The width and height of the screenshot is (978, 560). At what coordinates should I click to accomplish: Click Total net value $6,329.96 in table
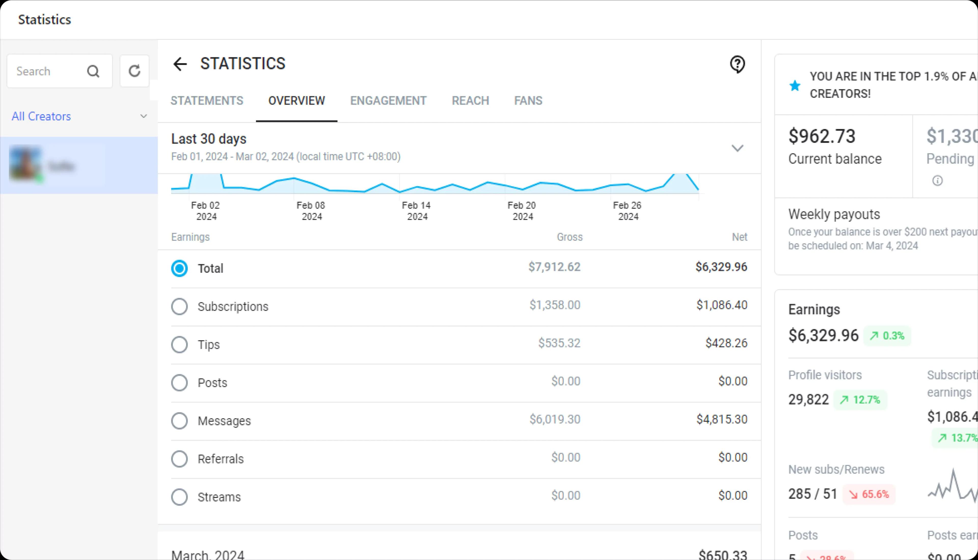pyautogui.click(x=721, y=267)
